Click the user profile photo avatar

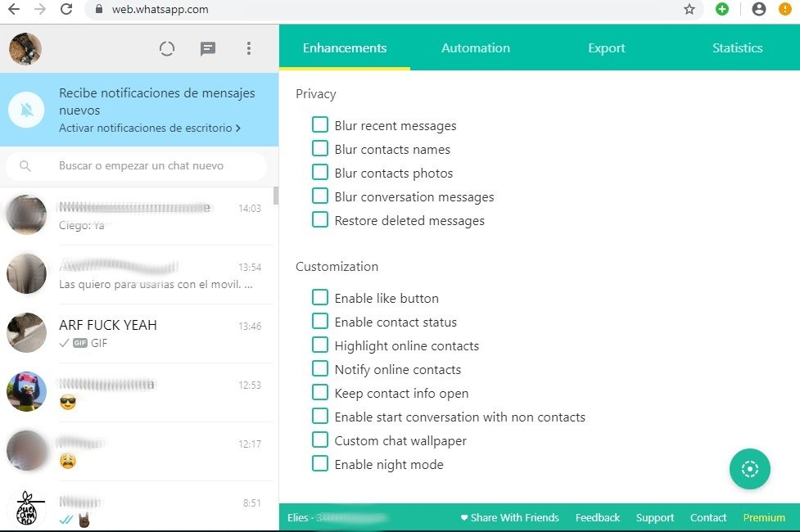click(x=25, y=49)
